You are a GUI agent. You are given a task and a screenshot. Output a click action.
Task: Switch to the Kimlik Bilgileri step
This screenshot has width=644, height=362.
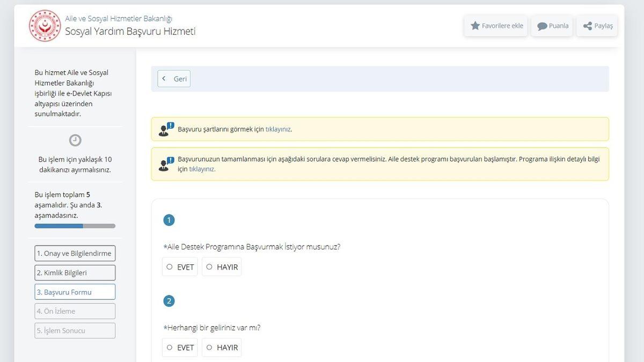pos(75,272)
